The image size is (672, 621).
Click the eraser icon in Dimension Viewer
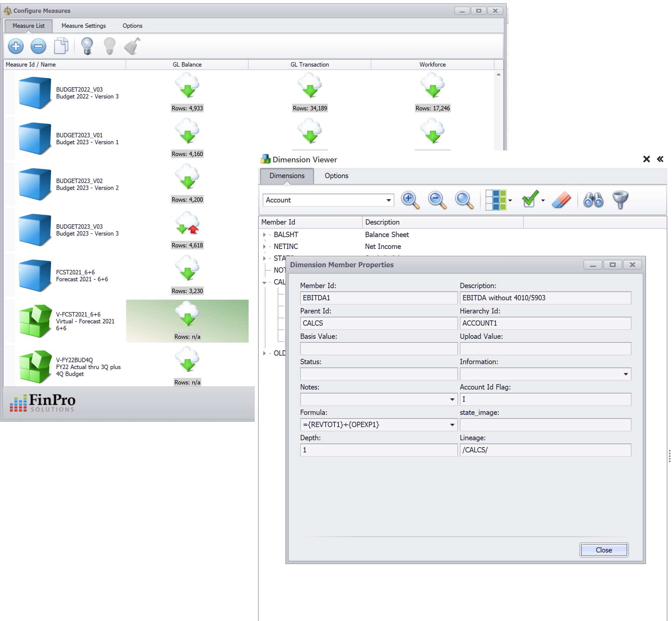point(562,200)
